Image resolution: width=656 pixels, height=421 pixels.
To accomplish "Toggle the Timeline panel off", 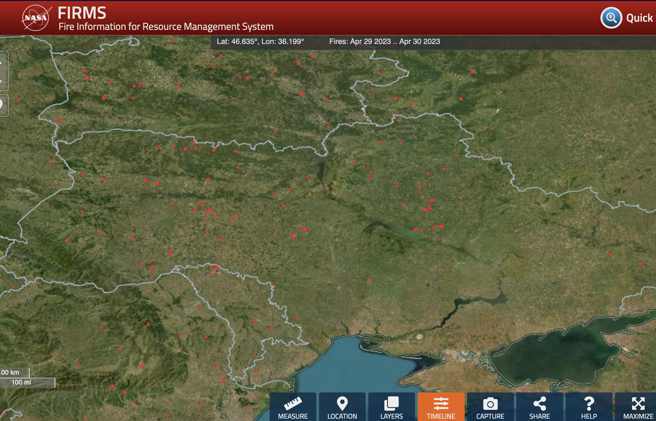I will [440, 407].
